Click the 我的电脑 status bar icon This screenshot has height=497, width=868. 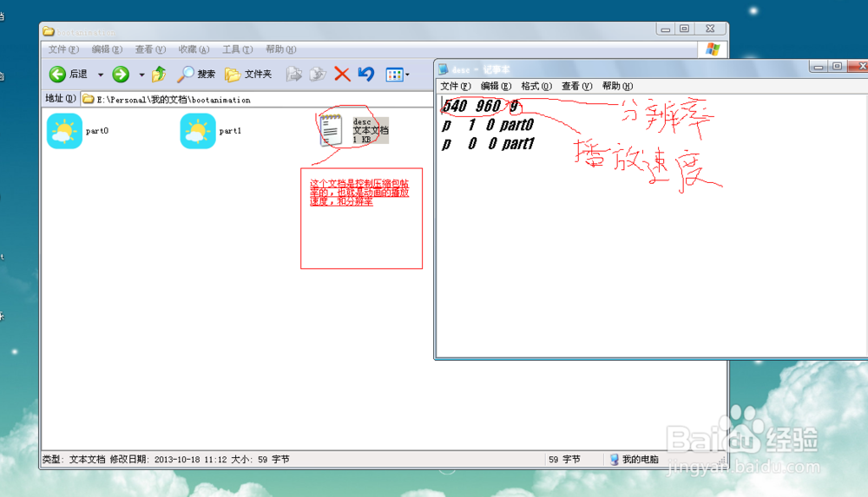(x=615, y=460)
